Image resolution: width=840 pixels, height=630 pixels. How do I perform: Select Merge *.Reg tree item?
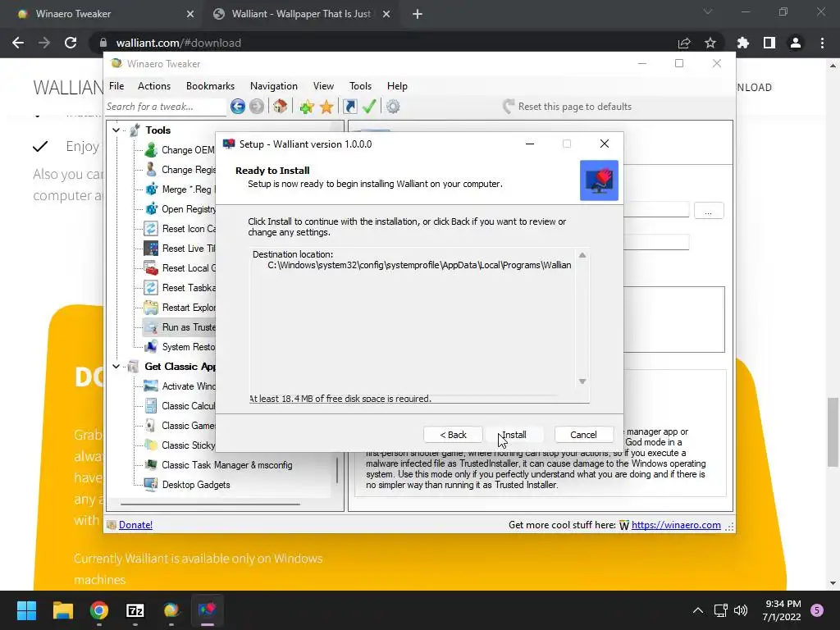(x=180, y=189)
